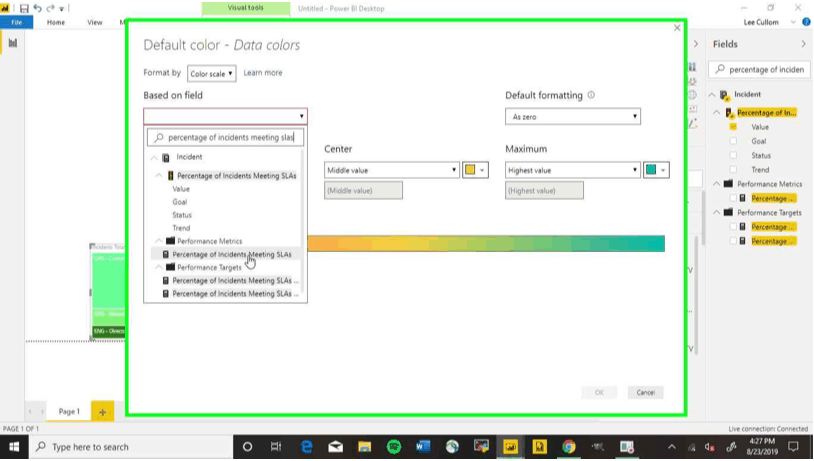Check the Trend field checkbox in Fields pane
The width and height of the screenshot is (814, 461).
(x=733, y=169)
